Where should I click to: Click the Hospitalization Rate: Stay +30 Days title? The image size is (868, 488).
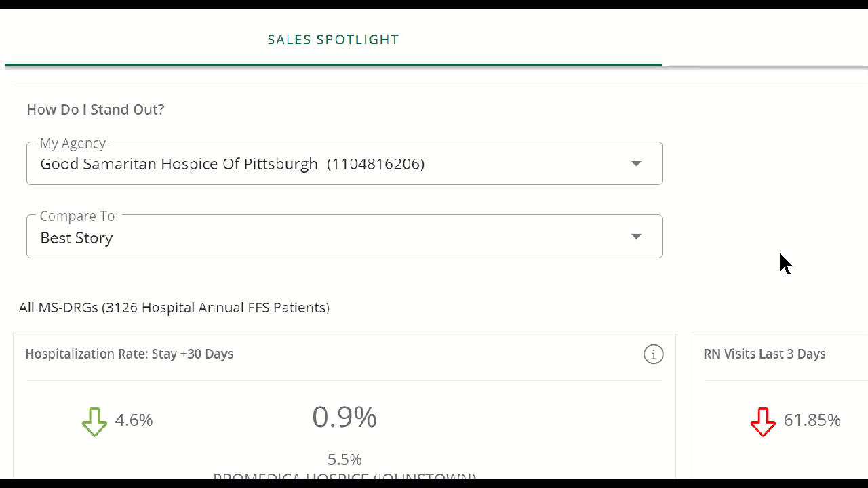click(x=129, y=354)
